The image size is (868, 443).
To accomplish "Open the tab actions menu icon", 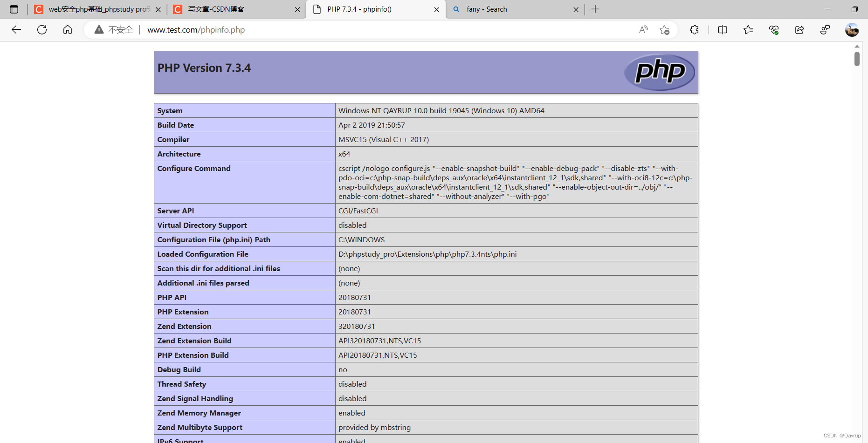I will (14, 9).
